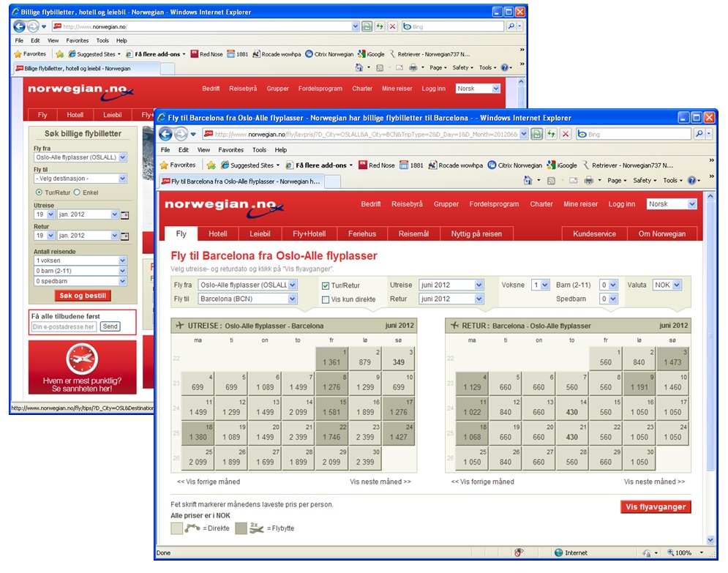
Task: Click Vis neste måned under Utreise calendar
Action: point(380,482)
